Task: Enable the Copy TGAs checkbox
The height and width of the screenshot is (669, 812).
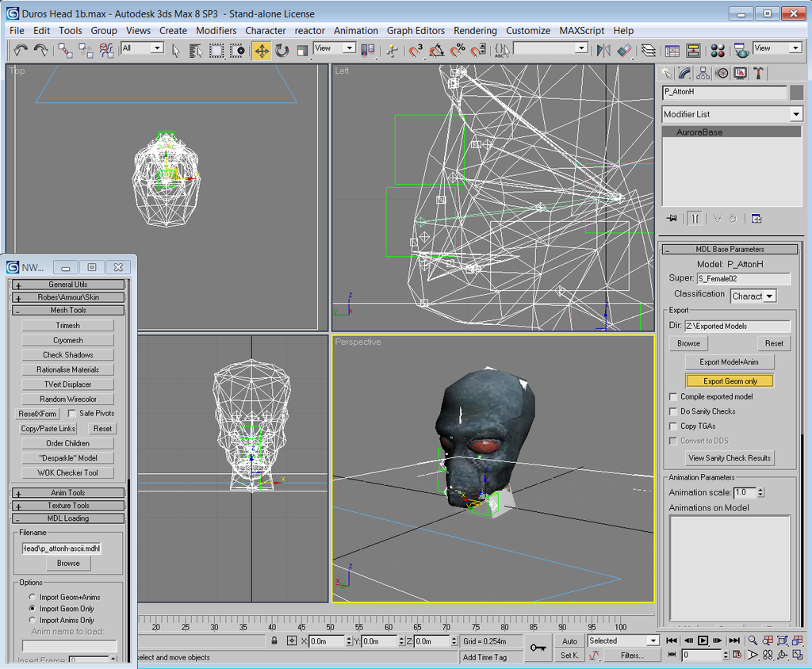Action: tap(673, 426)
